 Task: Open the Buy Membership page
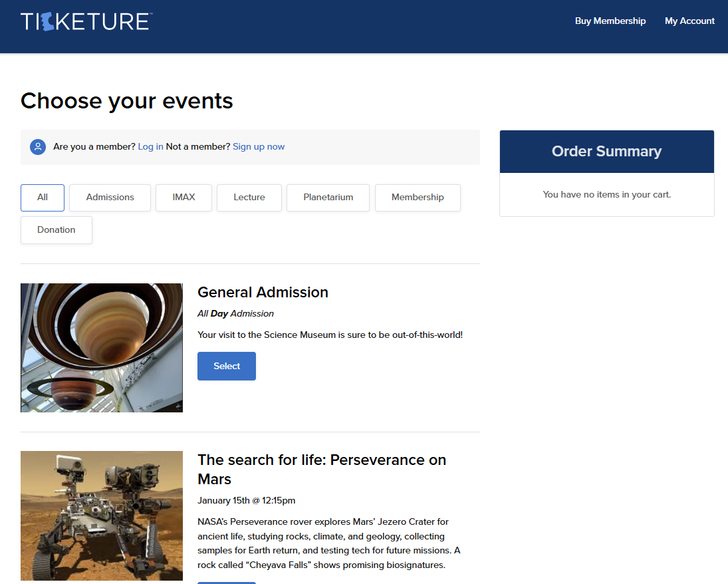[610, 21]
